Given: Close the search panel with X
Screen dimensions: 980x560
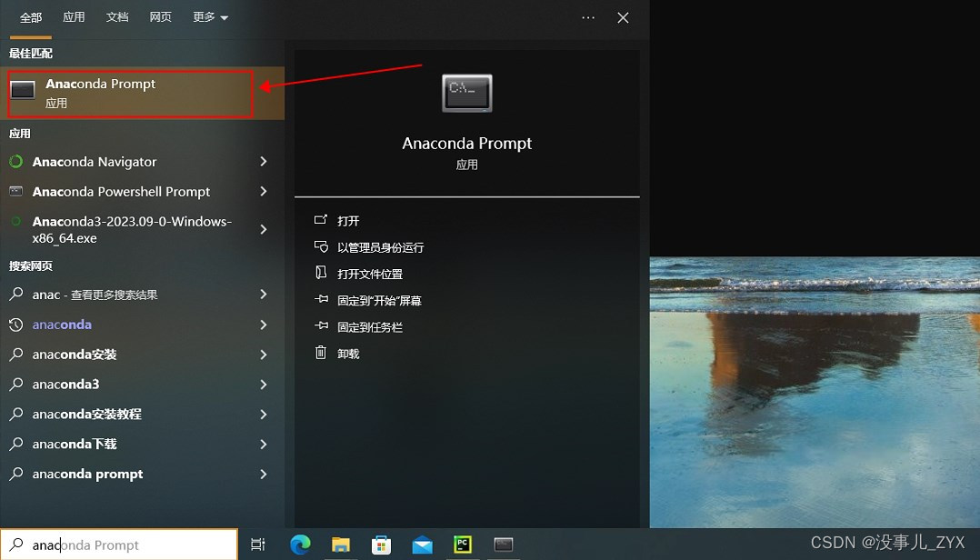Looking at the screenshot, I should pos(623,17).
